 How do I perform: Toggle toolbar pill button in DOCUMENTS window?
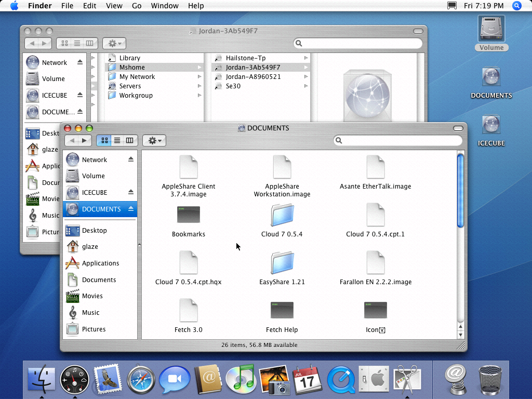458,128
